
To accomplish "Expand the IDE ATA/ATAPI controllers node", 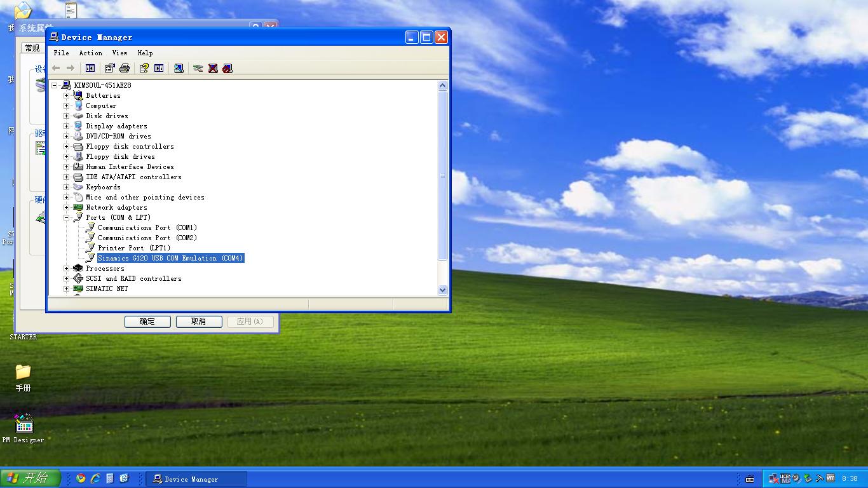I will point(66,177).
